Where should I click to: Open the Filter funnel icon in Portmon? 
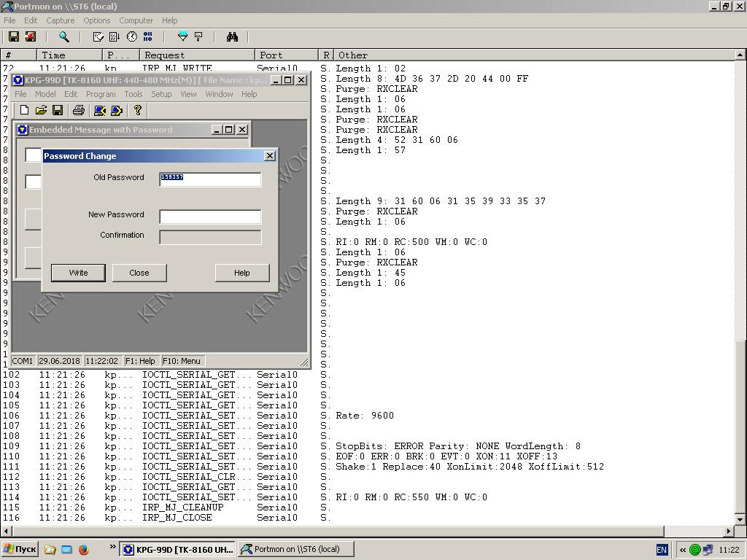tap(182, 36)
